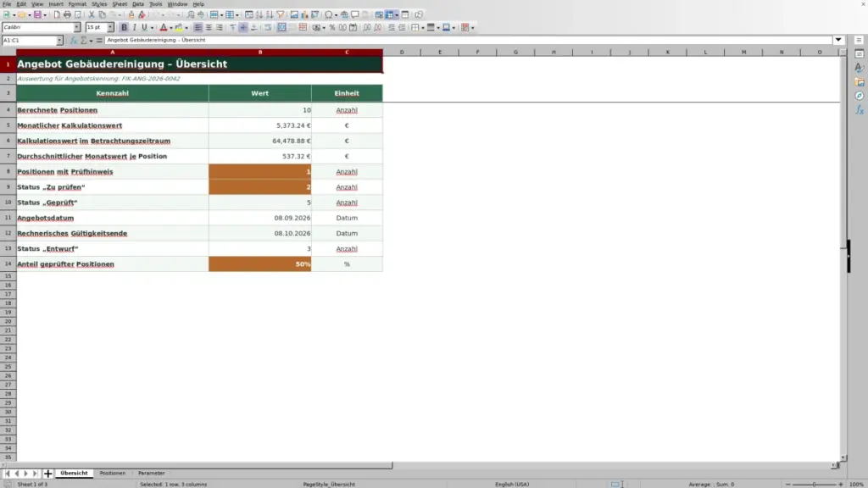This screenshot has height=488, width=868.
Task: Toggle wrap text button
Action: 268,28
